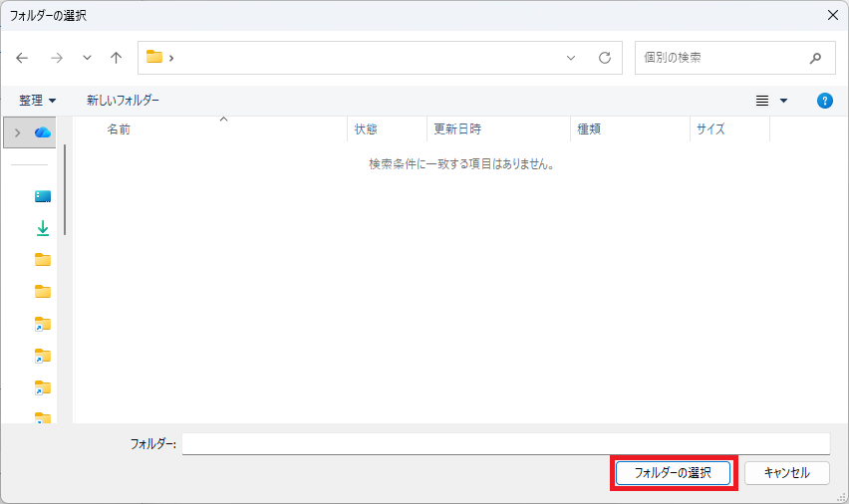Screen dimensions: 849x504
Task: Click the フォルダーの選択 button
Action: pyautogui.click(x=673, y=473)
